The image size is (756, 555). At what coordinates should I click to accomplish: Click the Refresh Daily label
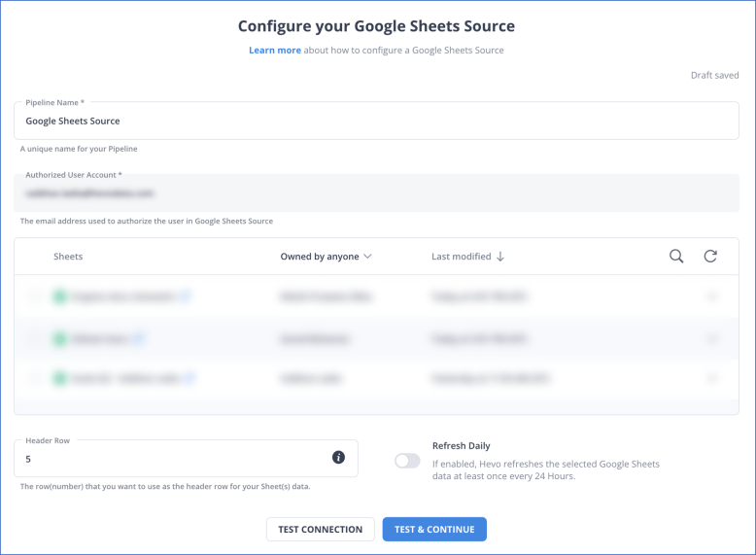461,445
